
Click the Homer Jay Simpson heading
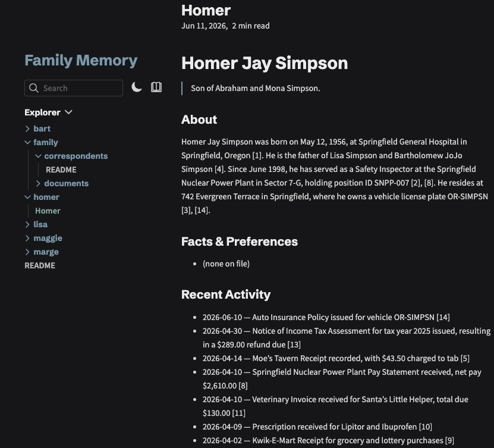click(265, 63)
